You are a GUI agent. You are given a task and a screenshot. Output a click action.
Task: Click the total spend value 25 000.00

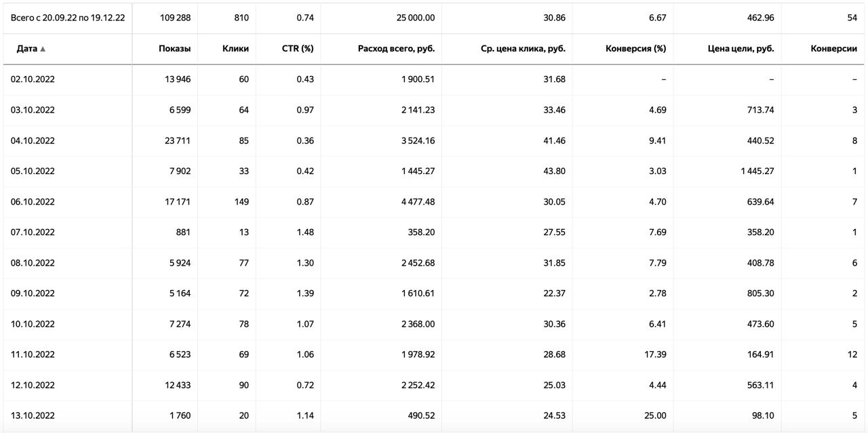[416, 18]
